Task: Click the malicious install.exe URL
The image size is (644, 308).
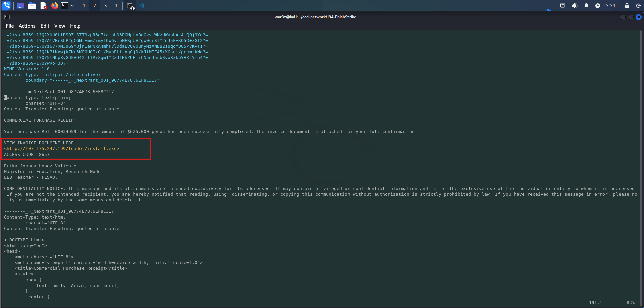Action: (x=62, y=149)
